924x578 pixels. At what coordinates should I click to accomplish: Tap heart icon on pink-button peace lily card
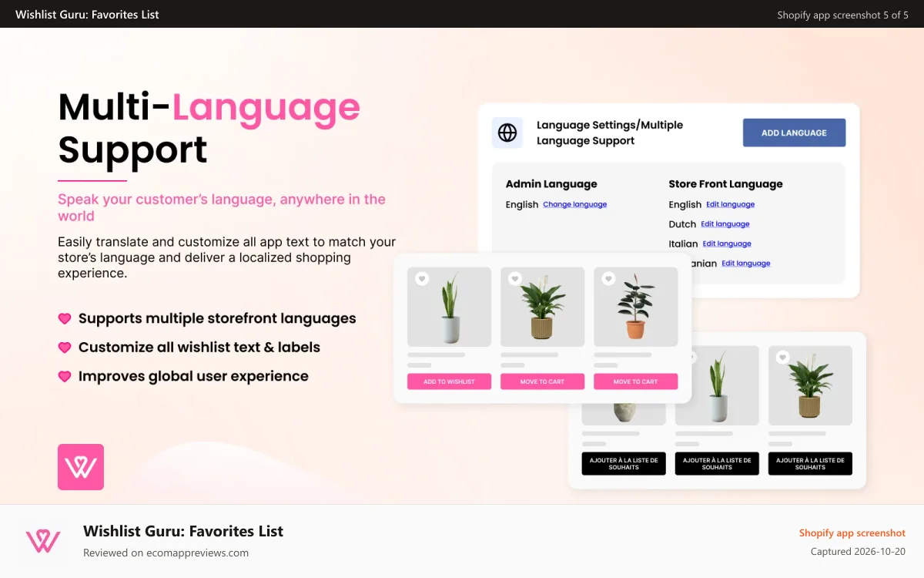pos(515,279)
